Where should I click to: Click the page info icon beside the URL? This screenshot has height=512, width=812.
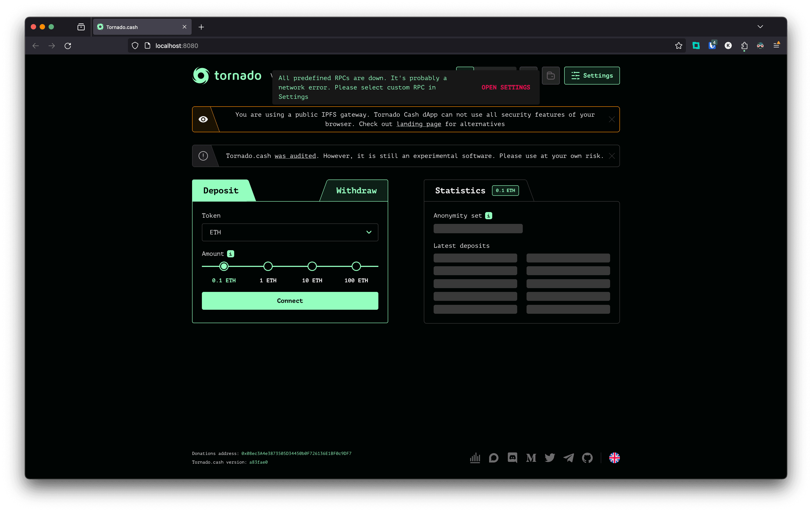pyautogui.click(x=147, y=45)
